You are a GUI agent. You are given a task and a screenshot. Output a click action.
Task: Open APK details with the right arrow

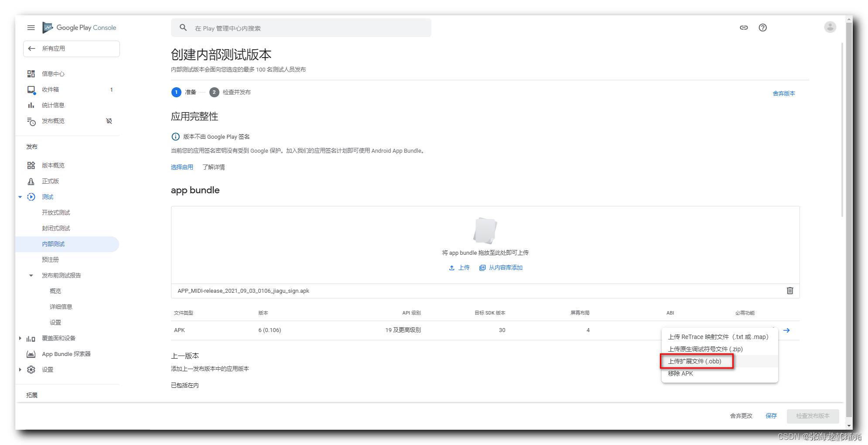click(x=786, y=330)
